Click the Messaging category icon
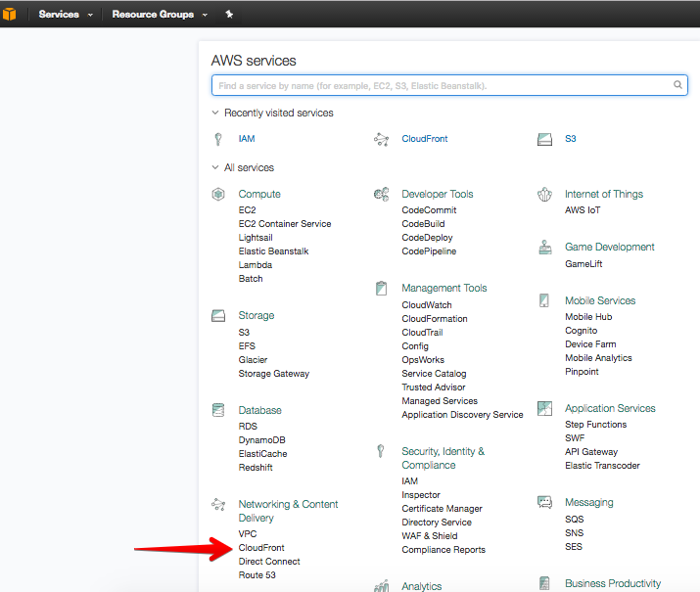Viewport: 700px width, 592px height. 544,502
